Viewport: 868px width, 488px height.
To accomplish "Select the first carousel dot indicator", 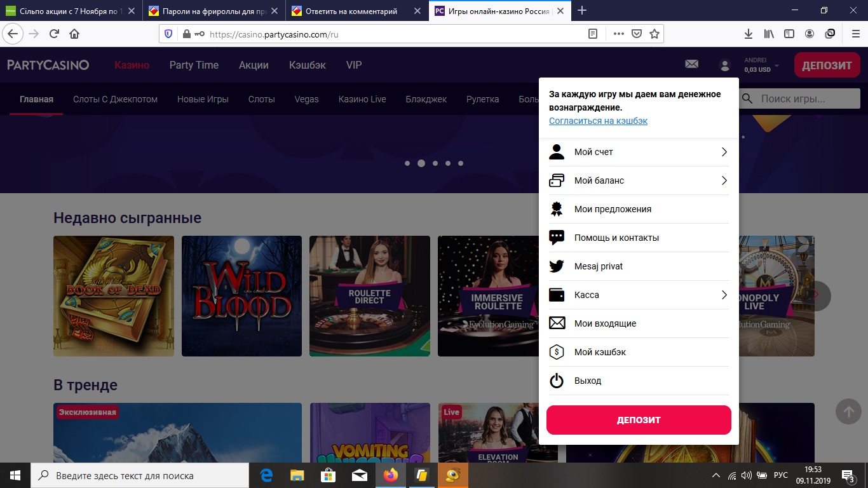I will click(x=407, y=163).
